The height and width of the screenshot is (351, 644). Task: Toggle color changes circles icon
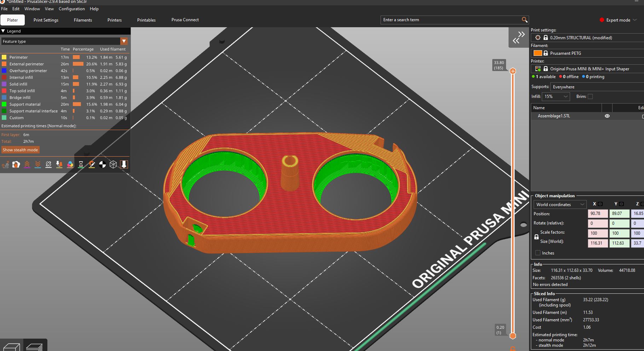click(x=70, y=164)
